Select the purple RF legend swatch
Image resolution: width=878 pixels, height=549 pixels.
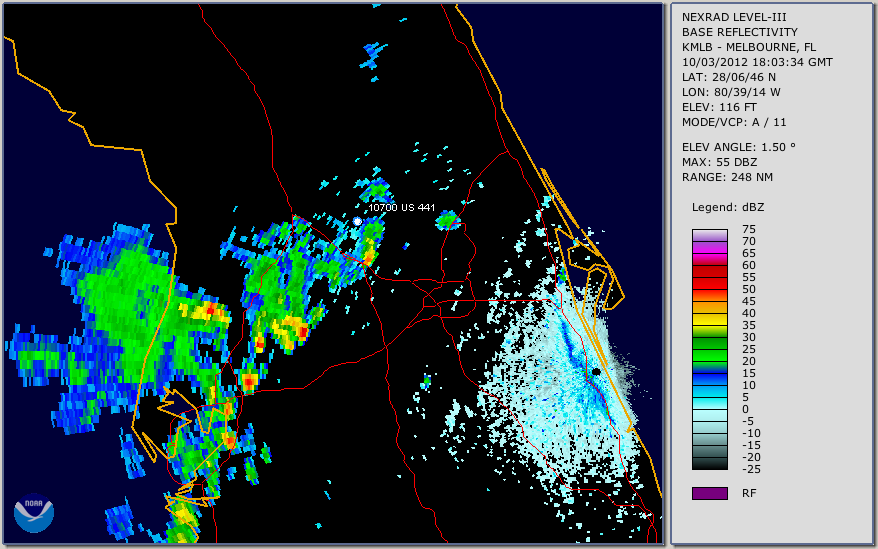tap(709, 493)
